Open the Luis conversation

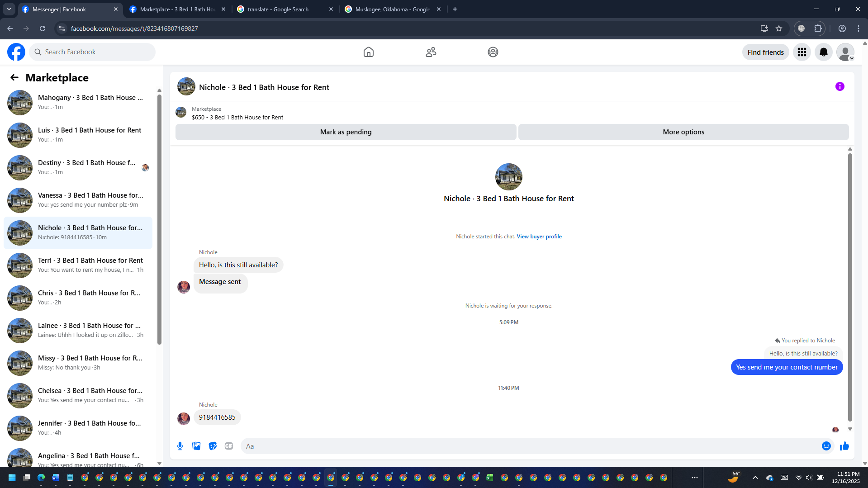(x=78, y=135)
